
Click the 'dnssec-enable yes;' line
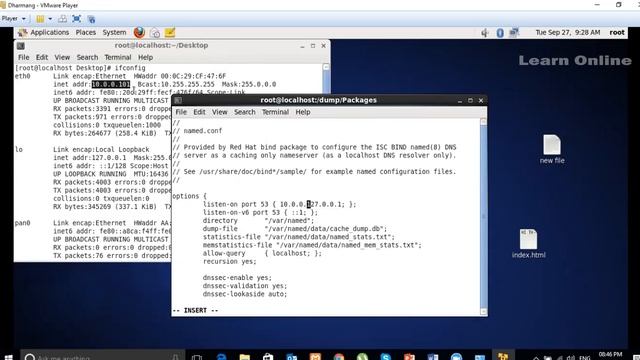(237, 278)
